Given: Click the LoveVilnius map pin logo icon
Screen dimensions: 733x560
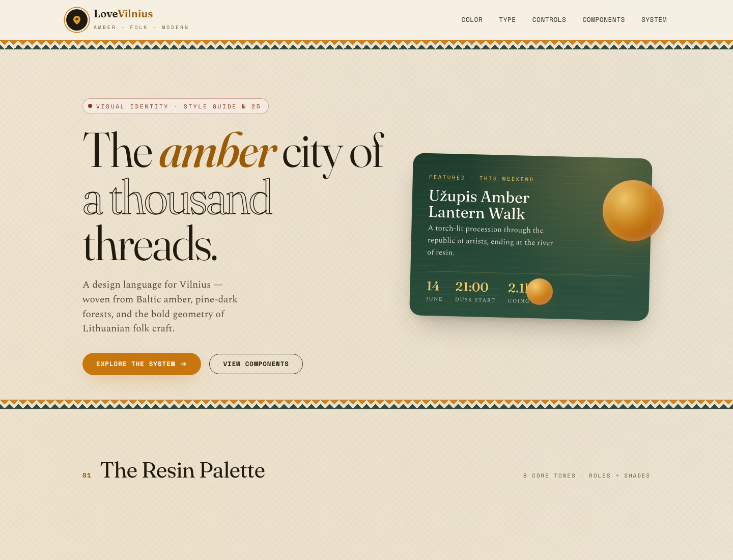Looking at the screenshot, I should coord(77,20).
